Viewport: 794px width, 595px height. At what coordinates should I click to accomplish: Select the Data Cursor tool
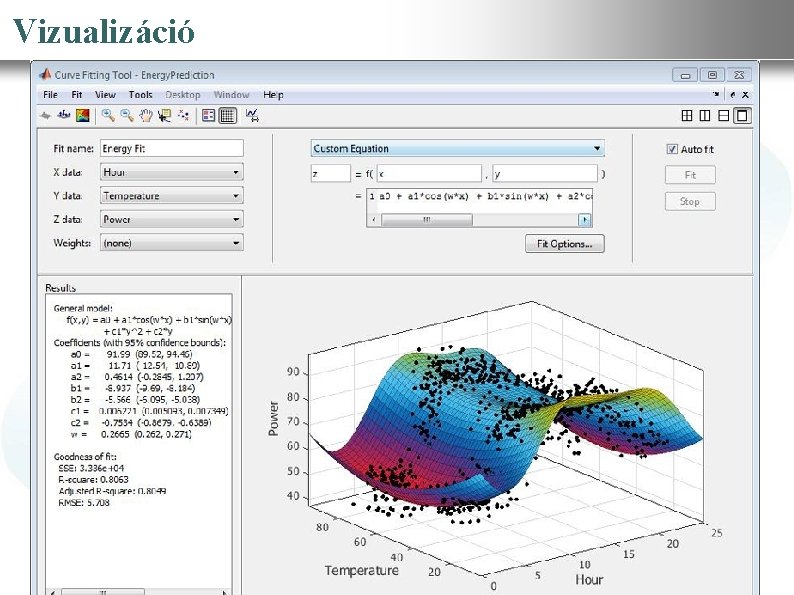164,115
